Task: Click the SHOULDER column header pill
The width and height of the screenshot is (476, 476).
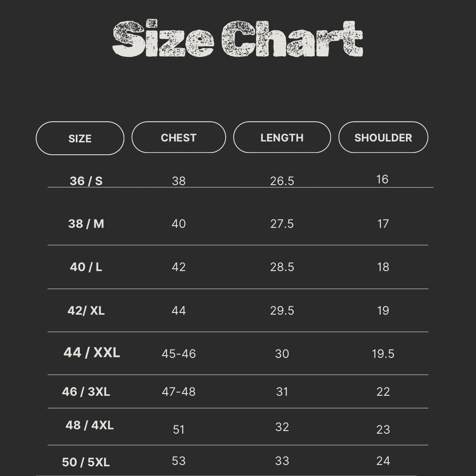Action: (x=383, y=138)
